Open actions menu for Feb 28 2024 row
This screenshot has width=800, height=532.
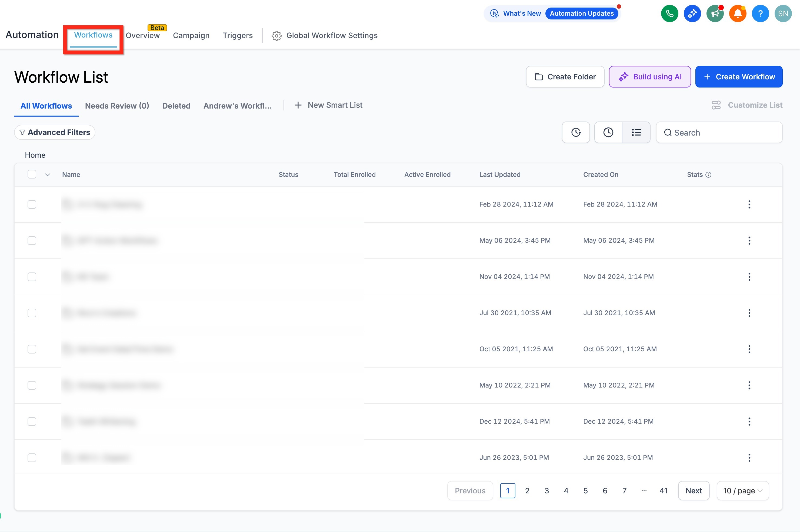click(x=749, y=204)
